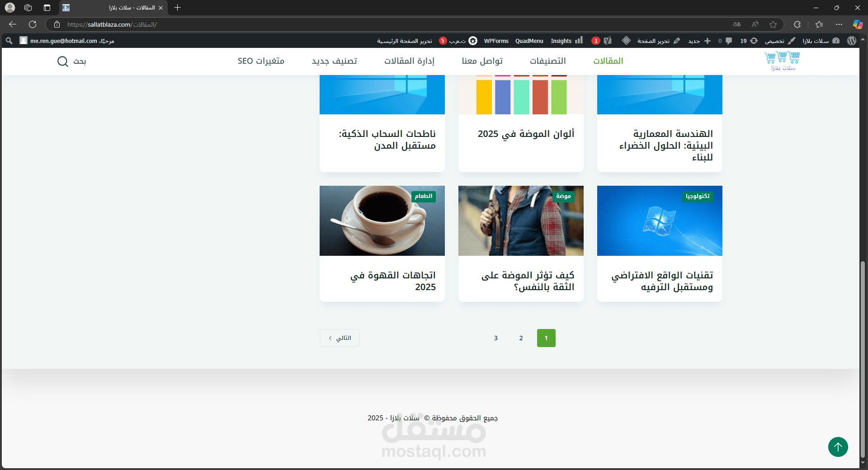Click تحرير الصفحة الرئيسية in admin bar
Screen dimensions: 868x470
404,41
